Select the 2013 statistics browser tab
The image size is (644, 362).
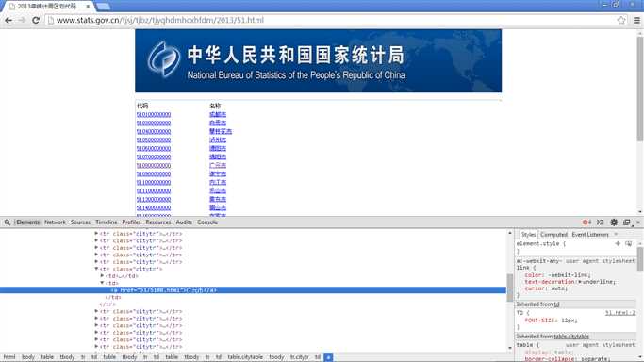tap(47, 7)
